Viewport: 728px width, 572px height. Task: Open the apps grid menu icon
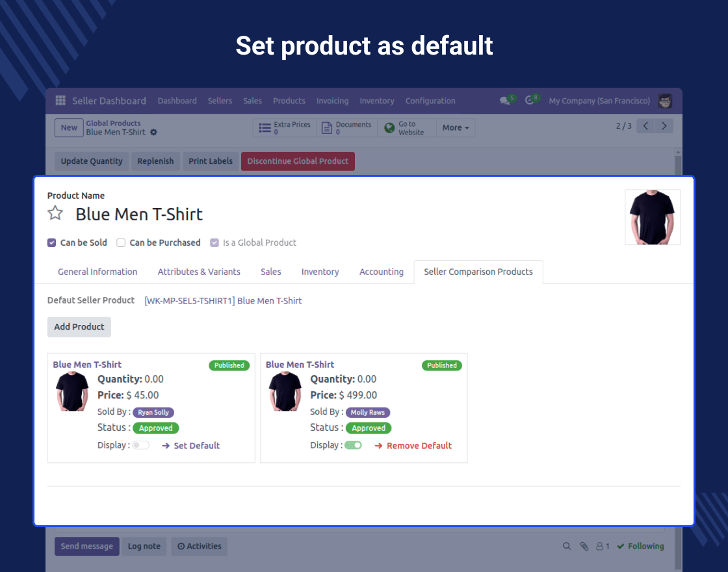[x=60, y=100]
